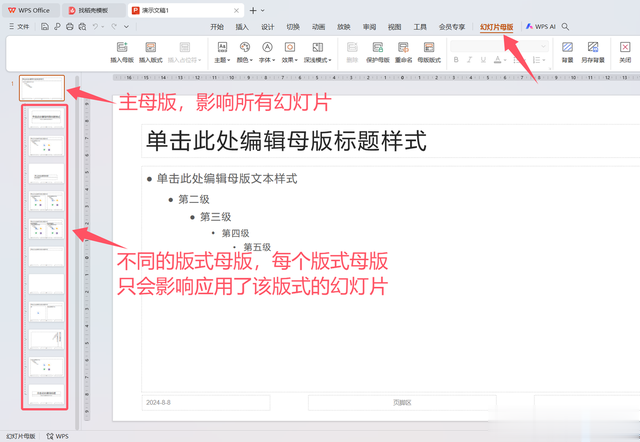Screen dimensions: 640x442
Task: Open the Fonts (字体) dropdown
Action: 267,52
